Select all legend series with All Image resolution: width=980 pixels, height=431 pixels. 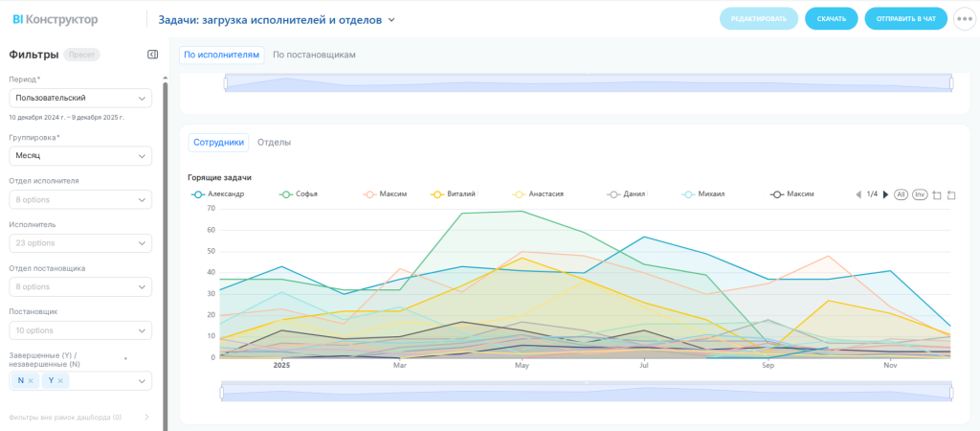(x=901, y=194)
